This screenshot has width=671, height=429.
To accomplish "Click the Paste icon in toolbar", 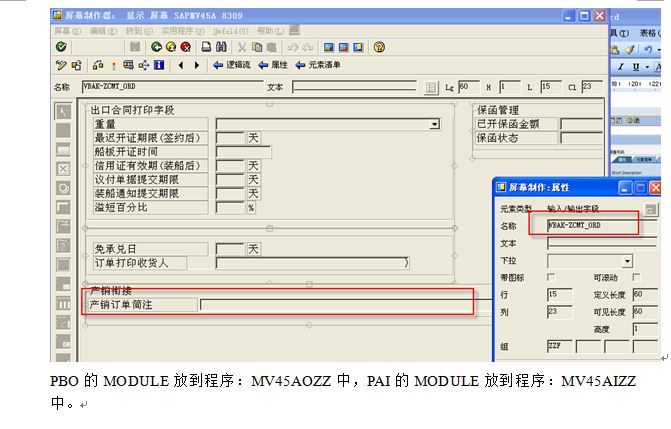I will pyautogui.click(x=271, y=47).
